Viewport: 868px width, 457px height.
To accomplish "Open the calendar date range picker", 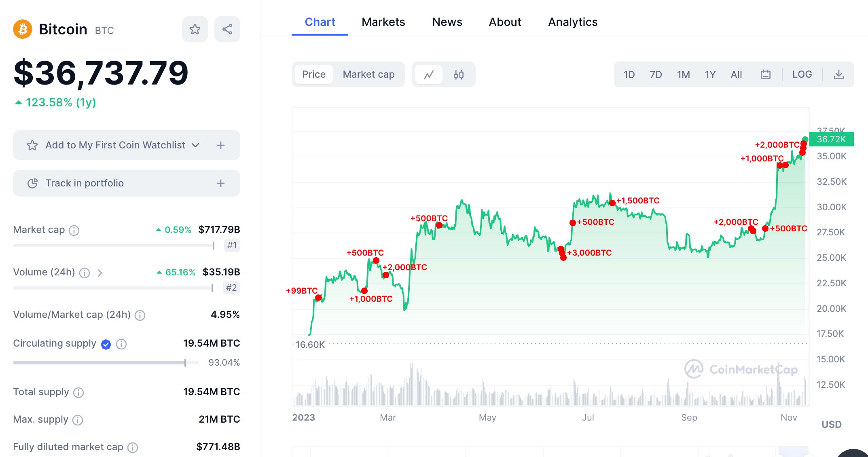I will 765,74.
